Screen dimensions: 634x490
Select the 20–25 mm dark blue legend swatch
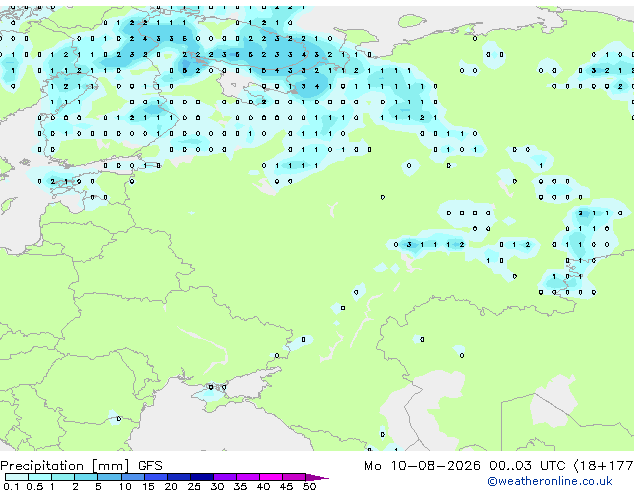coord(178,477)
